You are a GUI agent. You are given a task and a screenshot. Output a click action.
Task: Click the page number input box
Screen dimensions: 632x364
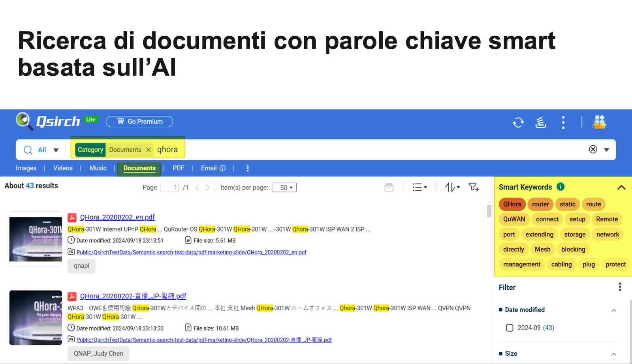(x=170, y=188)
